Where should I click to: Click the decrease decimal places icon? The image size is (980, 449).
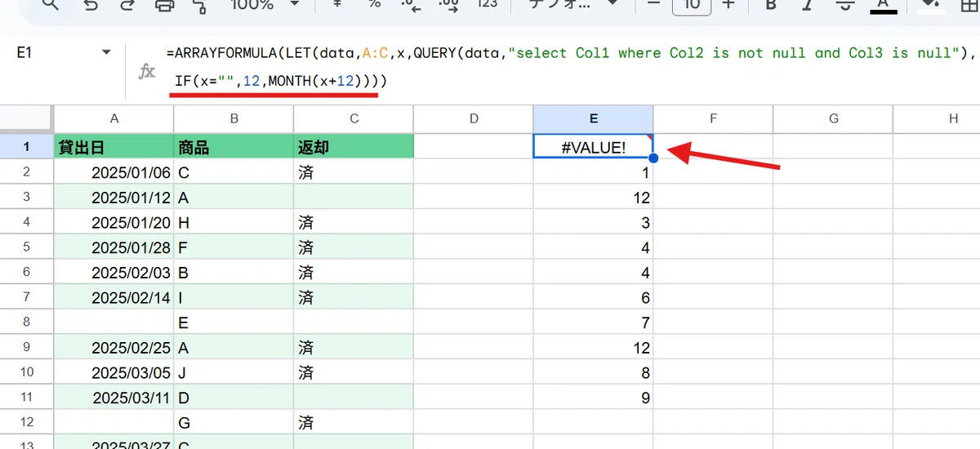[409, 4]
